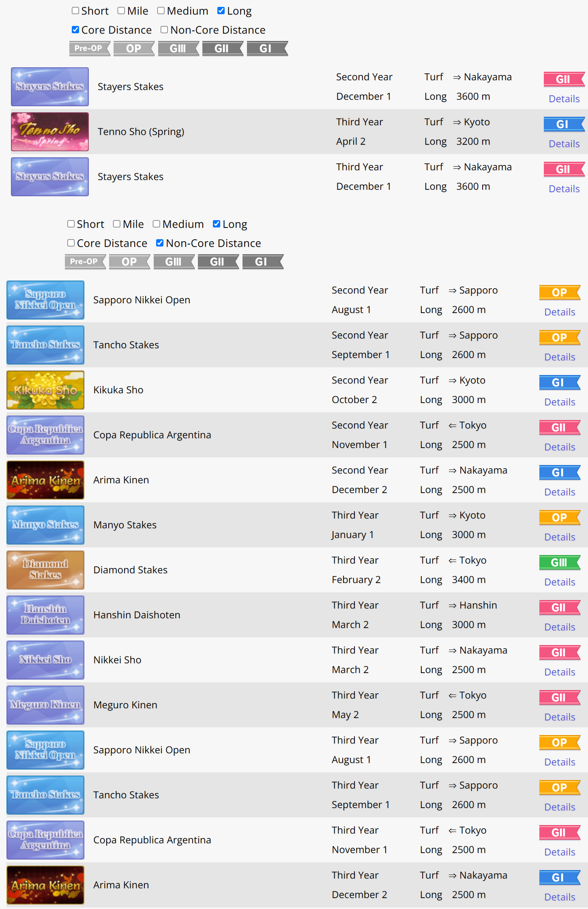
Task: Click the Second Year Copa Republica Argentina banner
Action: [x=45, y=435]
